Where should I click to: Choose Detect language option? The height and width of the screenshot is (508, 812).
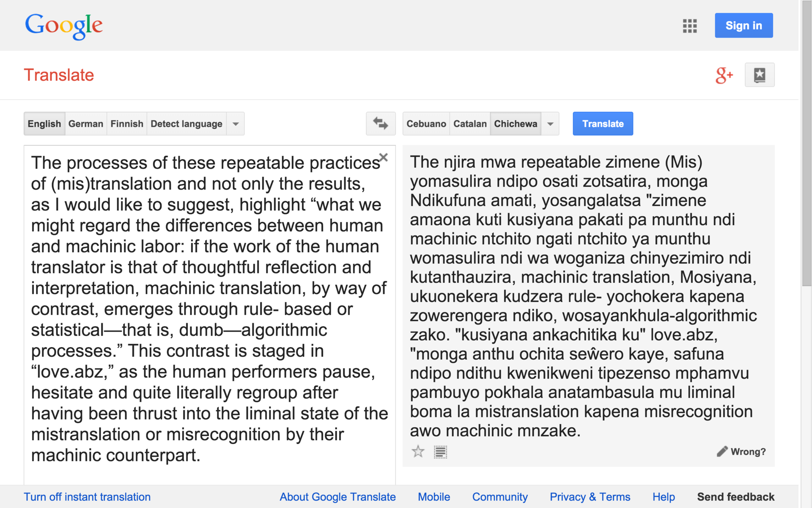click(186, 124)
